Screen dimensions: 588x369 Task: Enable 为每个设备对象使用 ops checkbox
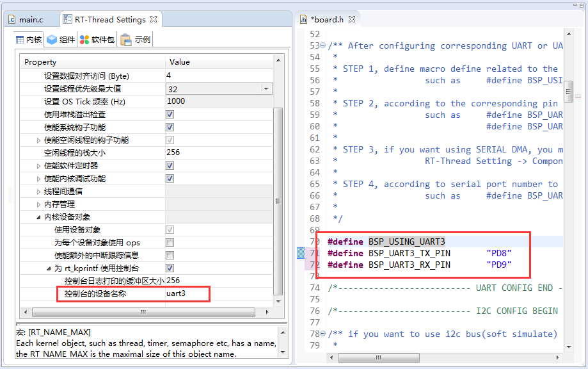tap(170, 243)
